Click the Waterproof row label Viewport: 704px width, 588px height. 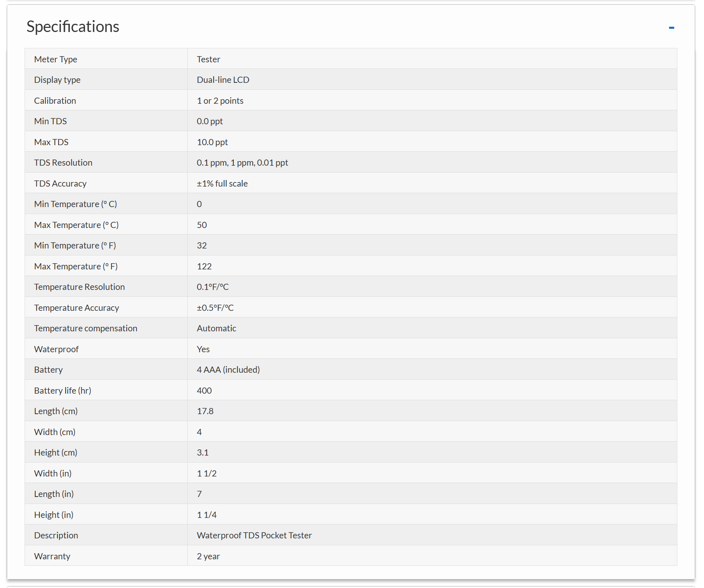coord(56,349)
